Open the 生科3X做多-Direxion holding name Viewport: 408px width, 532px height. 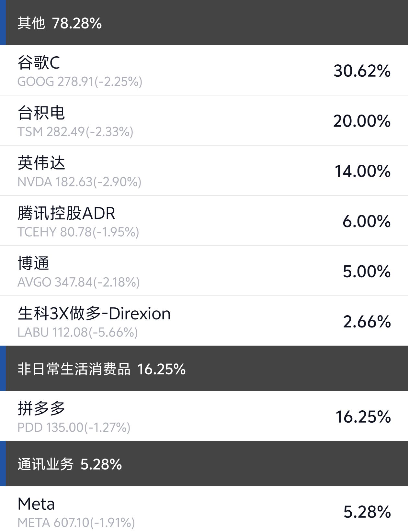[x=94, y=314]
